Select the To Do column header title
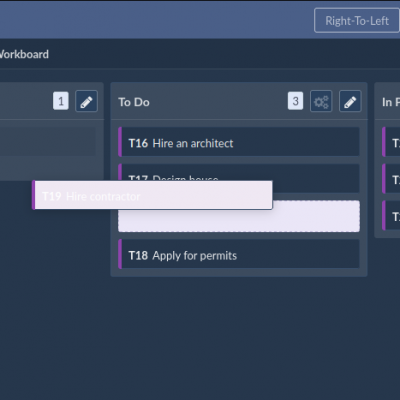Screen dimensions: 400x400 134,102
